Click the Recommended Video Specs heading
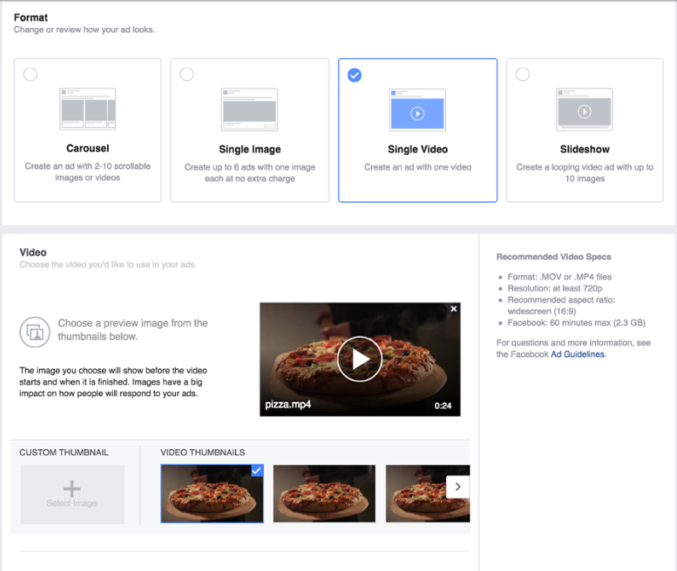 click(554, 257)
